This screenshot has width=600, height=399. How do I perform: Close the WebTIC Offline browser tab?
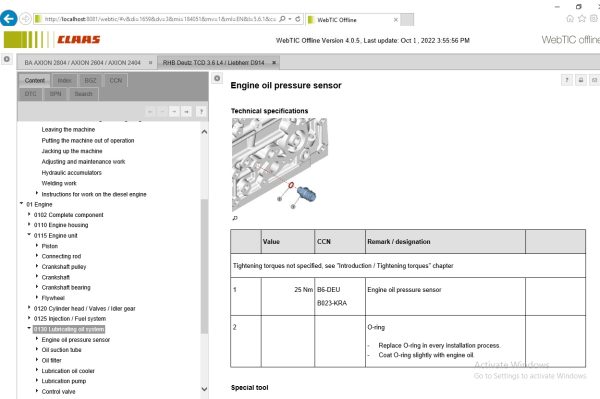396,20
